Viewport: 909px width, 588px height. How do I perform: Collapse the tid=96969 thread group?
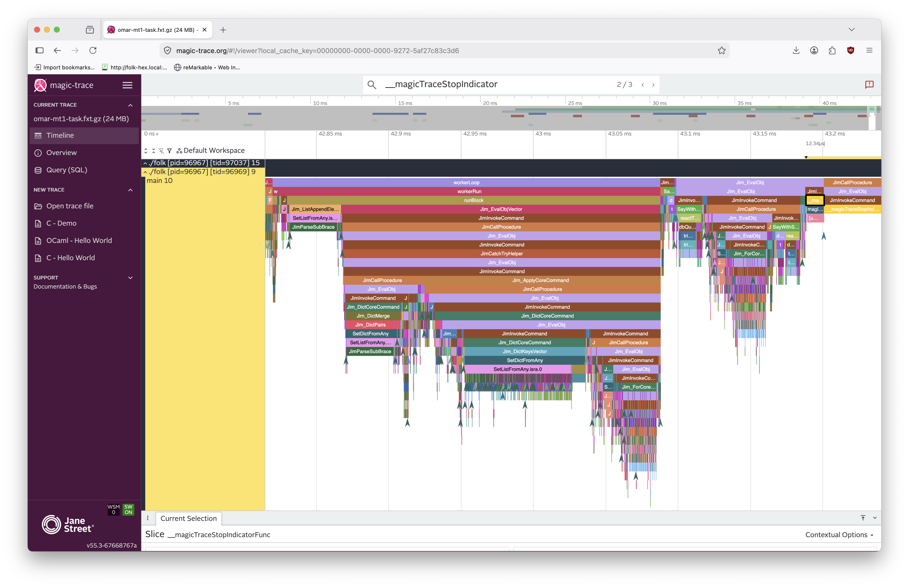145,172
